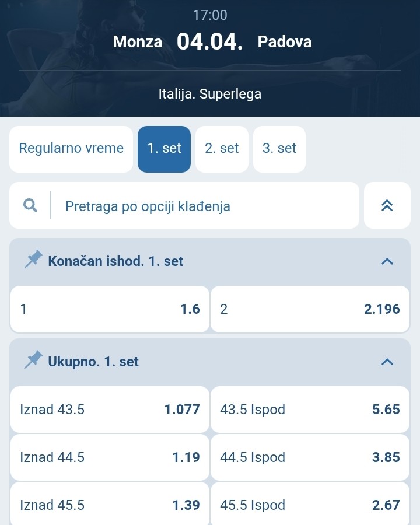Viewport: 420px width, 525px height.
Task: Select the 1. set tab
Action: (x=164, y=149)
